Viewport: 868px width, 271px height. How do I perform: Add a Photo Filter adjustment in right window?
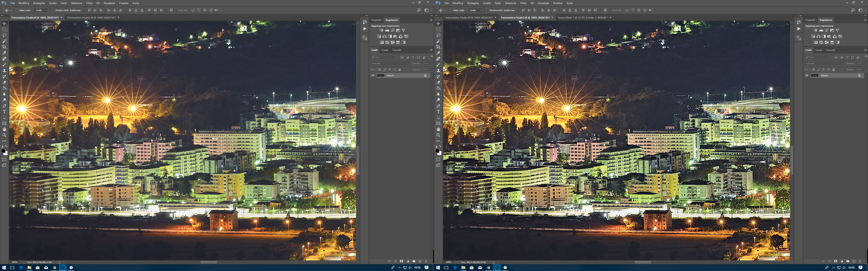pos(829,36)
